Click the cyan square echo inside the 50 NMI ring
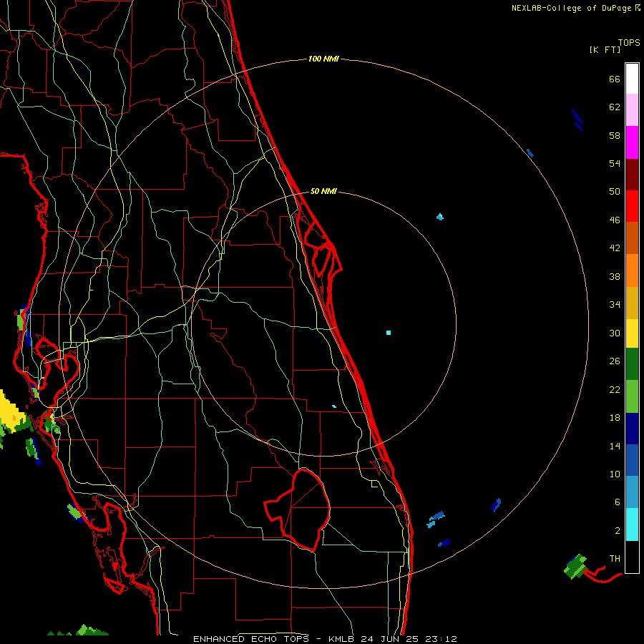The width and height of the screenshot is (644, 644). click(x=389, y=333)
